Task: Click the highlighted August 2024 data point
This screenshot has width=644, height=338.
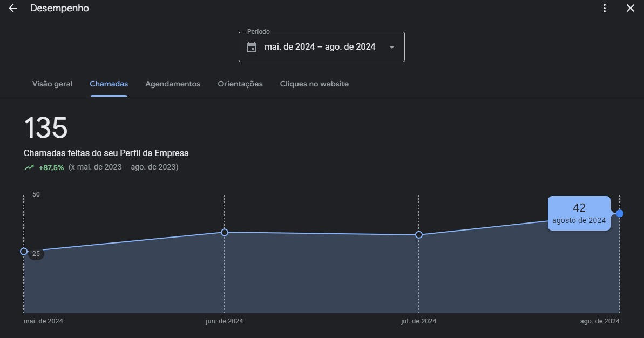Action: click(x=619, y=213)
